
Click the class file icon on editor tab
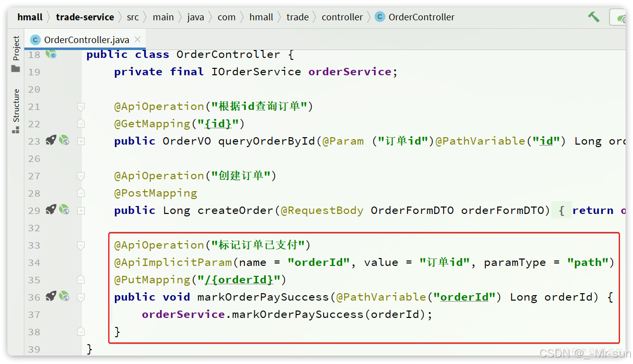coord(35,40)
